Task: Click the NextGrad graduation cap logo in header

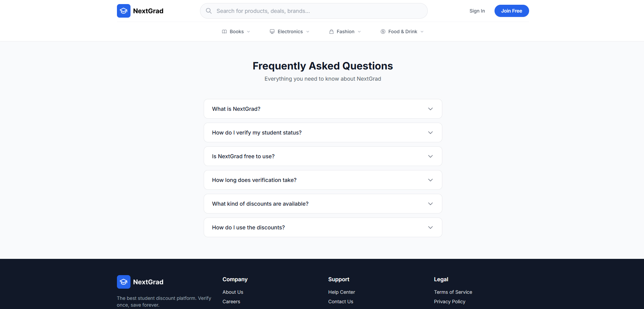Action: (123, 11)
